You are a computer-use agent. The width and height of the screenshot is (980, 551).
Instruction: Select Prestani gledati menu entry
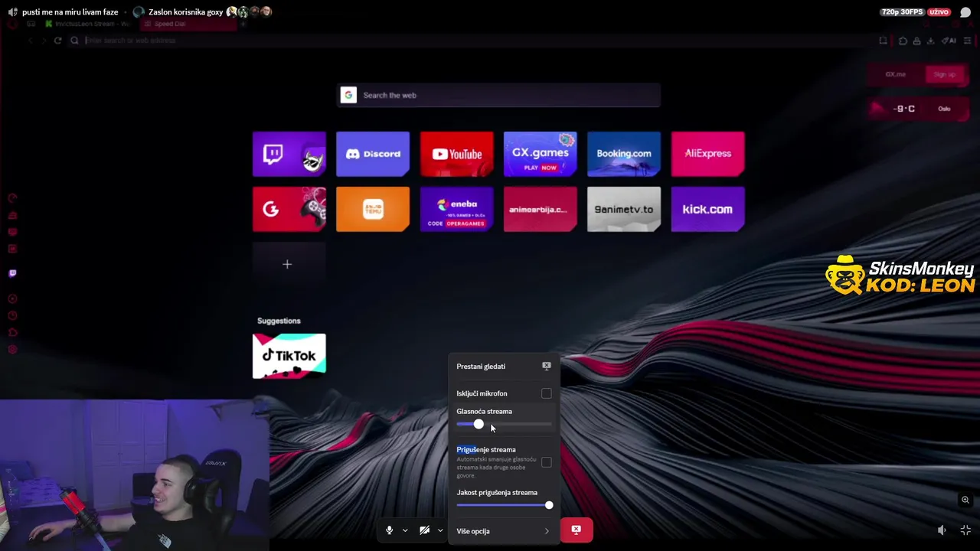[504, 366]
